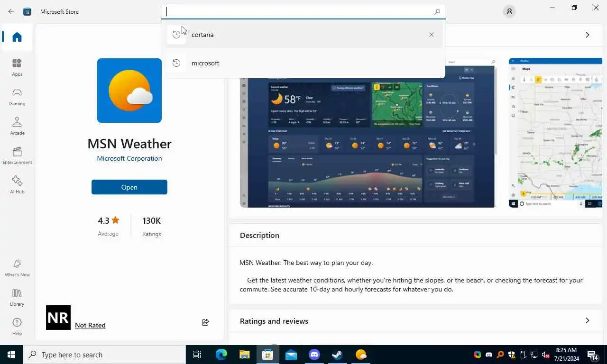
Task: Open the Gaming section
Action: point(17,97)
